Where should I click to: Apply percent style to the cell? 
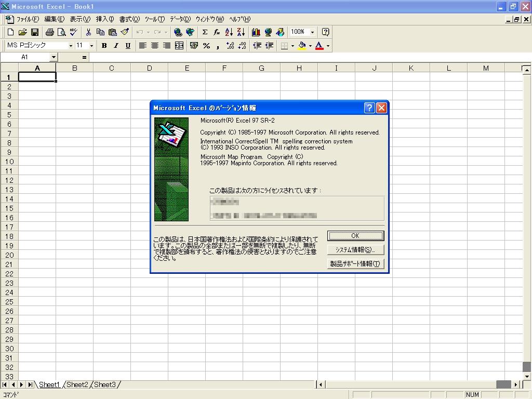tap(206, 46)
